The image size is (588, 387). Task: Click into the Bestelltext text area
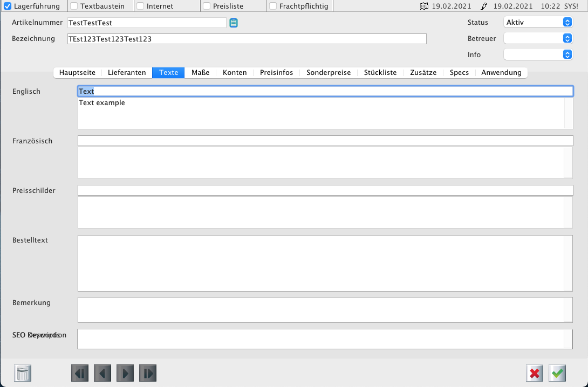click(321, 263)
